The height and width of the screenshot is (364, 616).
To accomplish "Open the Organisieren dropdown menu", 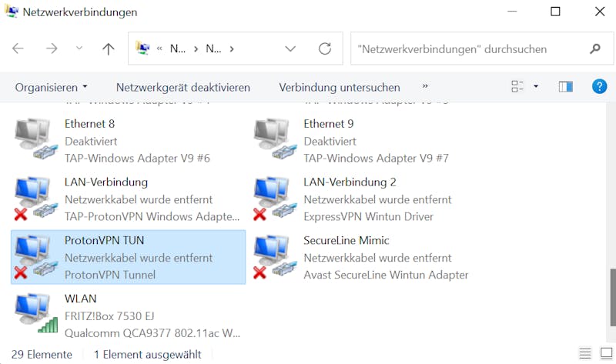I will coord(51,87).
